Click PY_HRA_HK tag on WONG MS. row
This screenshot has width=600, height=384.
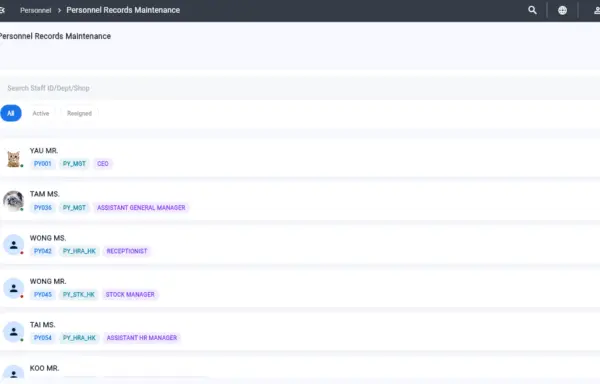[79, 251]
